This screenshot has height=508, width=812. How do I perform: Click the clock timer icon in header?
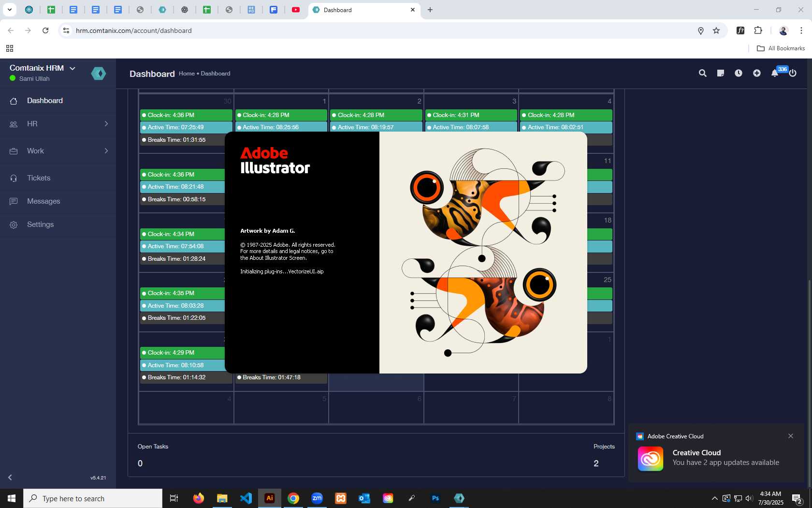[x=739, y=73]
